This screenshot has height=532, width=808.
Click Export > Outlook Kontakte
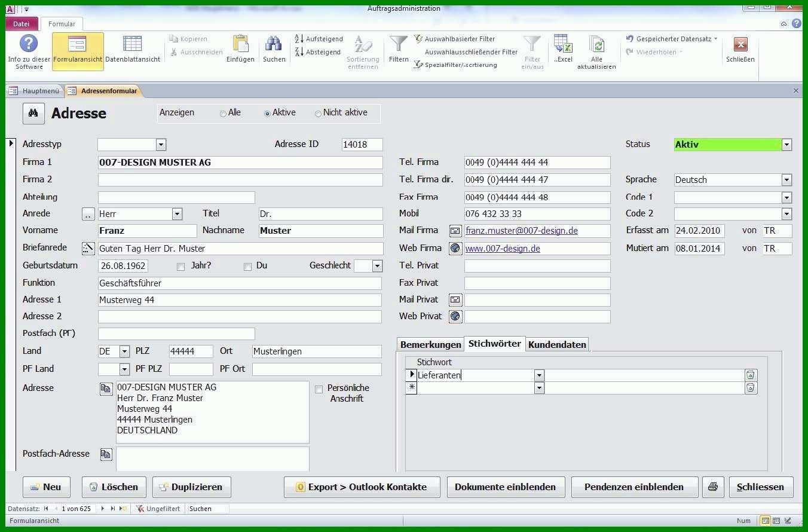pyautogui.click(x=362, y=487)
